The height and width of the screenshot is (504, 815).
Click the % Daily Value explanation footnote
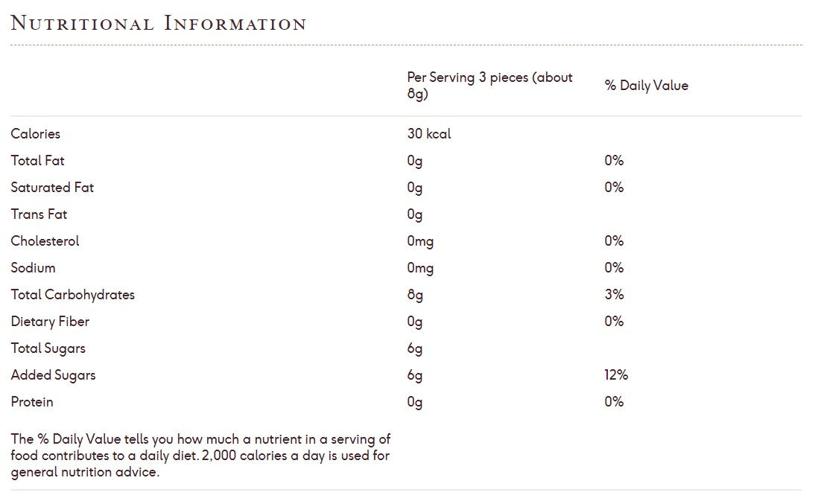[200, 456]
